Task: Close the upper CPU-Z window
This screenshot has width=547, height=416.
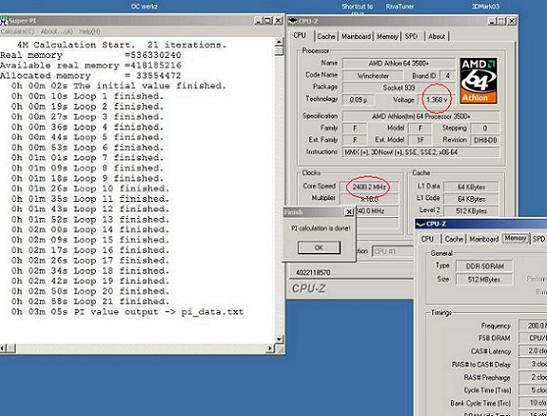Action: [511, 21]
